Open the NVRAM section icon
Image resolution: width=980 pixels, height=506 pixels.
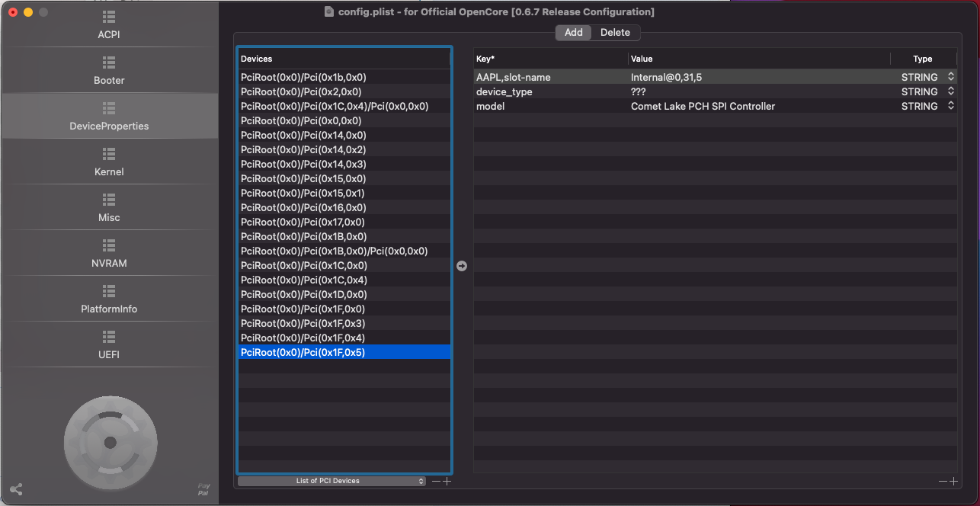click(109, 245)
